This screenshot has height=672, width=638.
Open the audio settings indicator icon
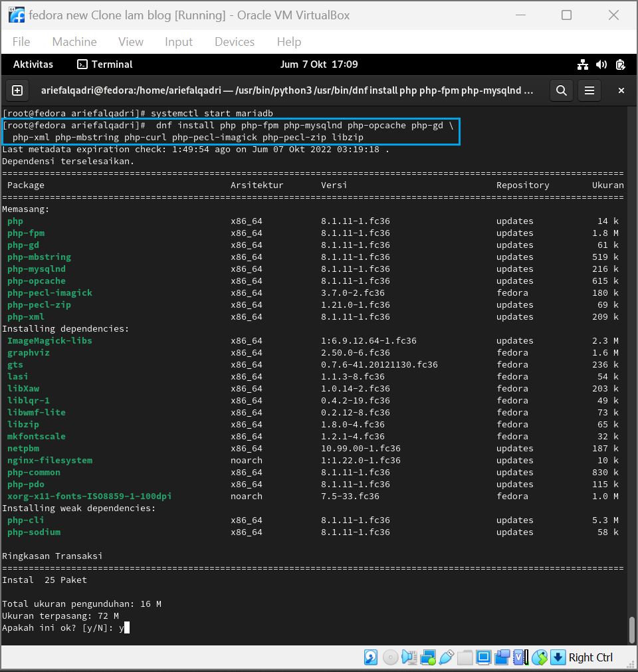coord(409,657)
